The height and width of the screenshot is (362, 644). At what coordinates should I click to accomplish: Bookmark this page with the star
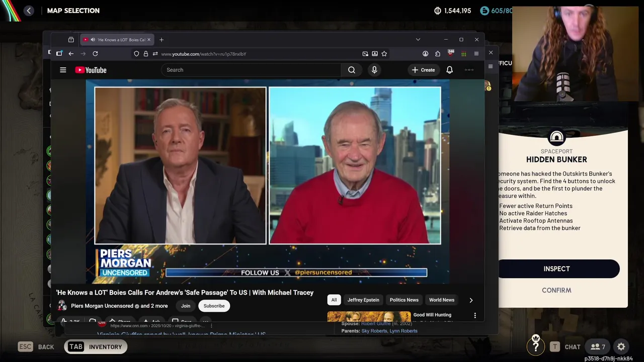pos(384,54)
